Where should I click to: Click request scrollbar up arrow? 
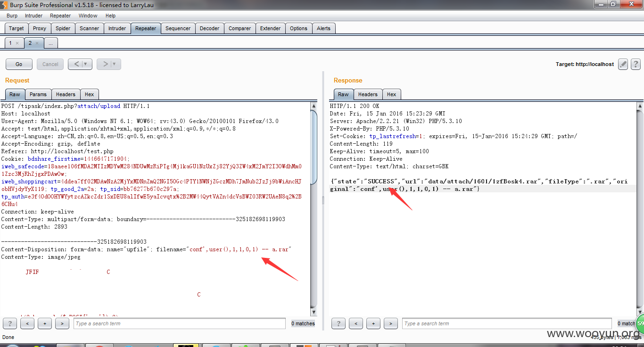coord(314,106)
